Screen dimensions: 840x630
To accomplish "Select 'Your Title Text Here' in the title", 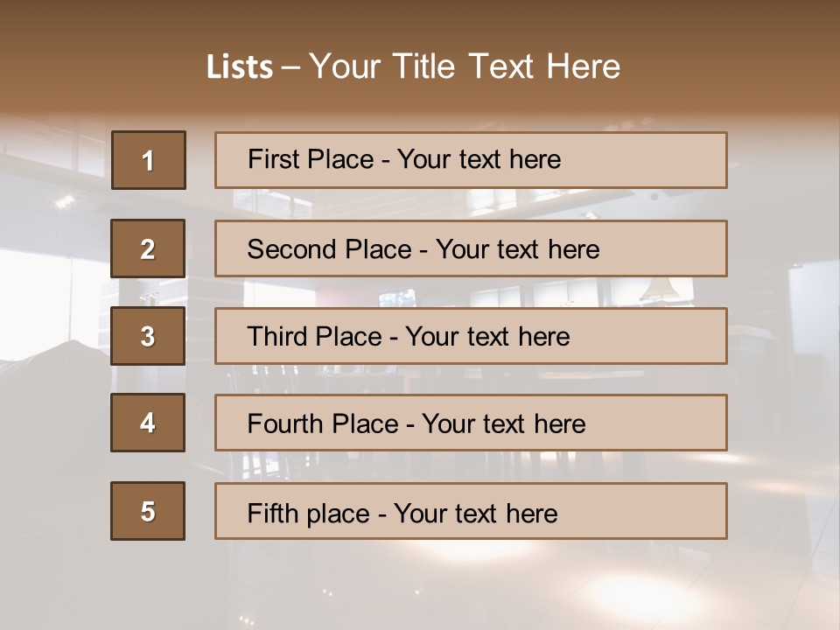I will pos(465,66).
